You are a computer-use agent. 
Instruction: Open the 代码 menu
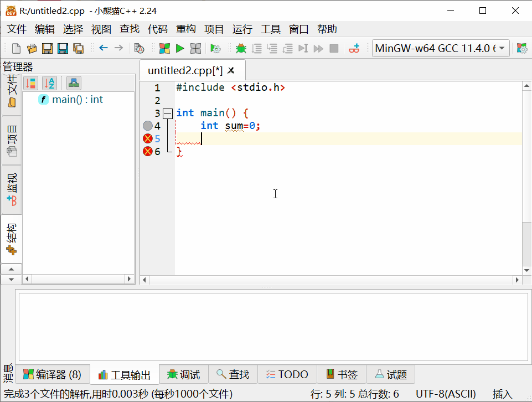(157, 29)
